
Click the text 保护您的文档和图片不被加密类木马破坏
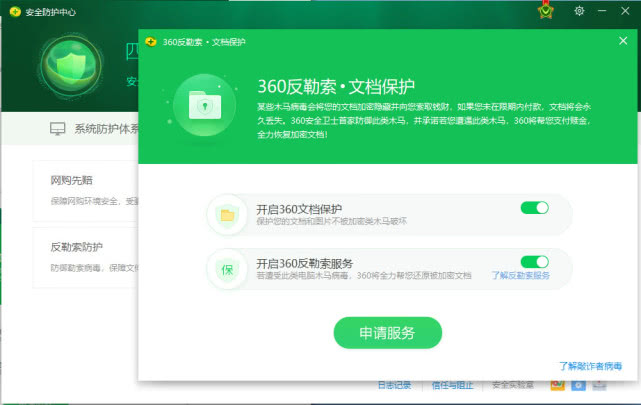tap(332, 222)
